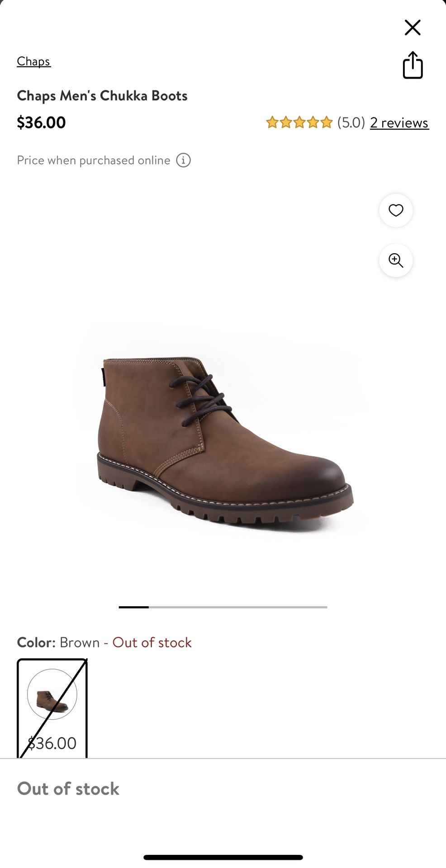Viewport: 446px width, 868px height.
Task: Tap the home indicator bar
Action: 223,857
